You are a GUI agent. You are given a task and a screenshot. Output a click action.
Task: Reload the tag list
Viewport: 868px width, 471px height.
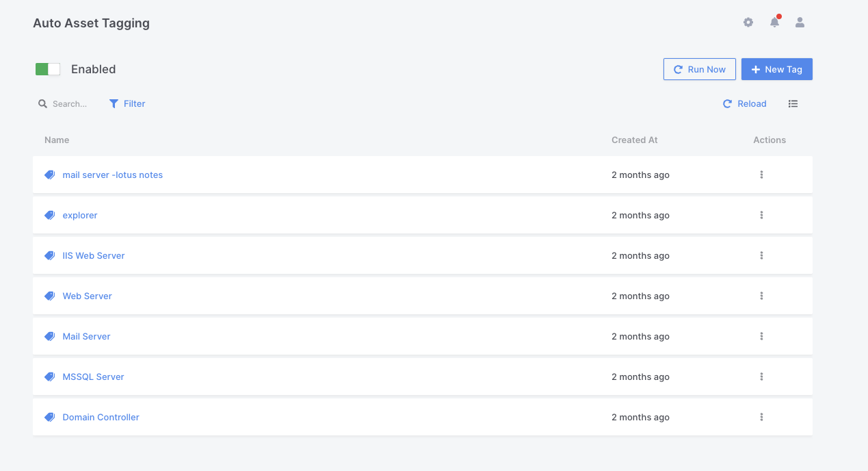744,104
